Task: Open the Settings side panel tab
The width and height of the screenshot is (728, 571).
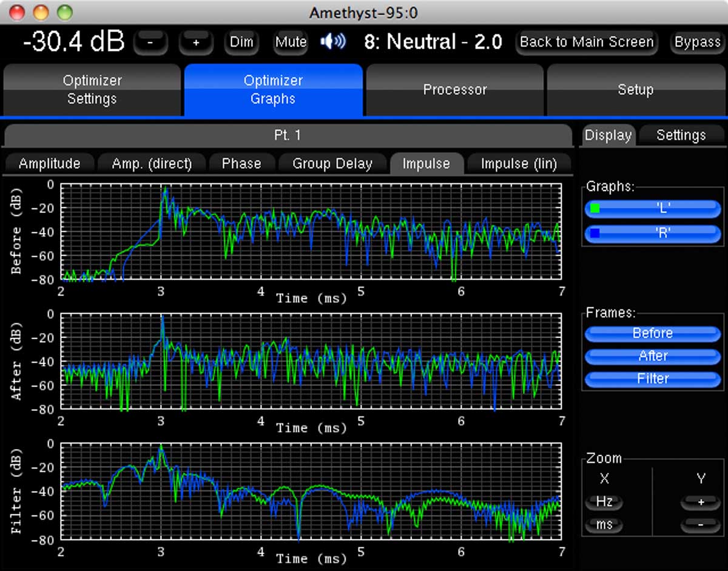Action: pyautogui.click(x=681, y=135)
